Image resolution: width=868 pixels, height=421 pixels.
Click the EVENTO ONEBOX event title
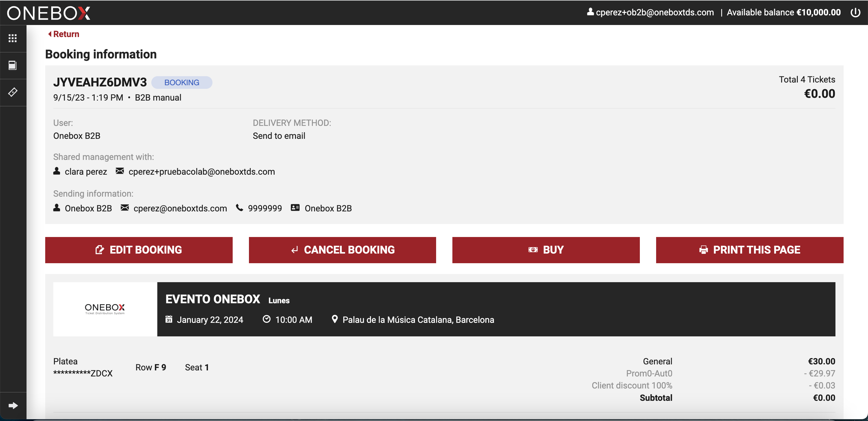[212, 299]
